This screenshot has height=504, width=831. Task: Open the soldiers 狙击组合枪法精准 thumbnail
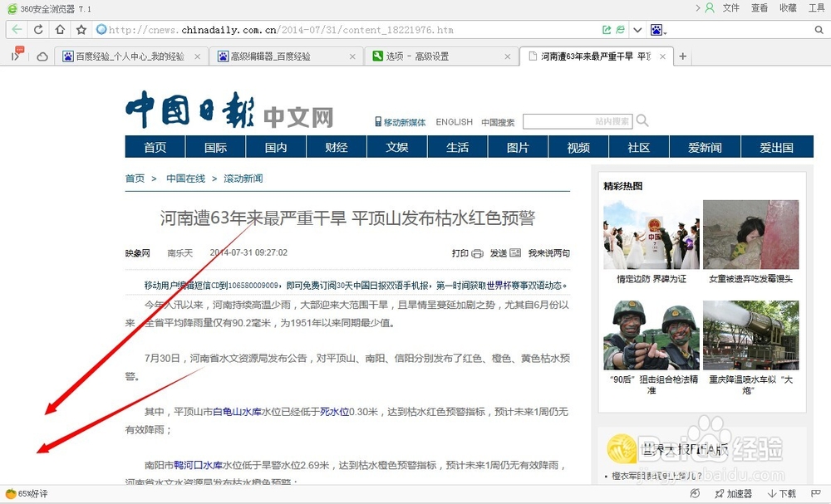[652, 335]
